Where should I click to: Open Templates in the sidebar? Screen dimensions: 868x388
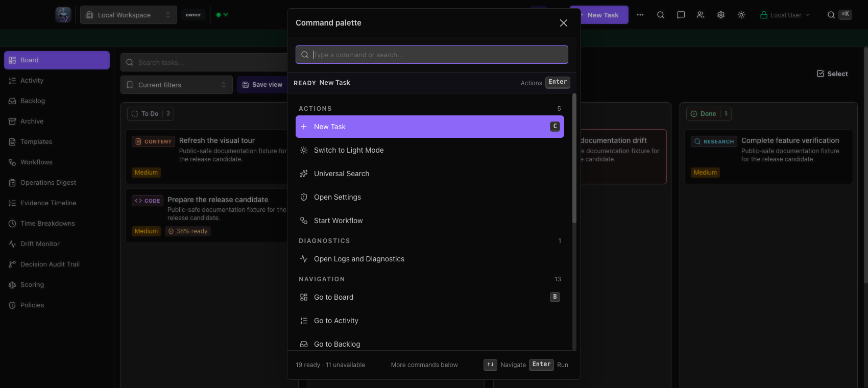pos(57,142)
